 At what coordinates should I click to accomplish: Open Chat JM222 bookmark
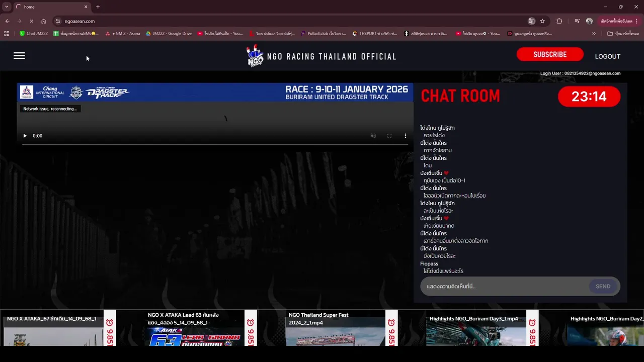34,34
